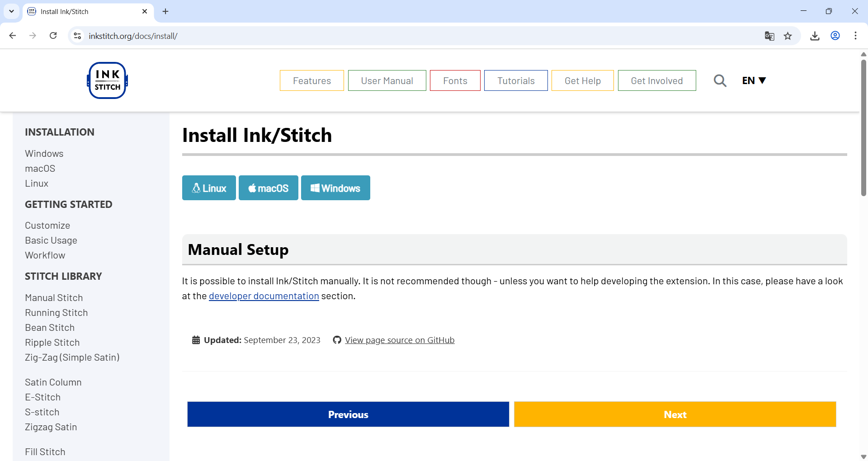Image resolution: width=868 pixels, height=461 pixels.
Task: Open the developer documentation link
Action: coord(264,296)
